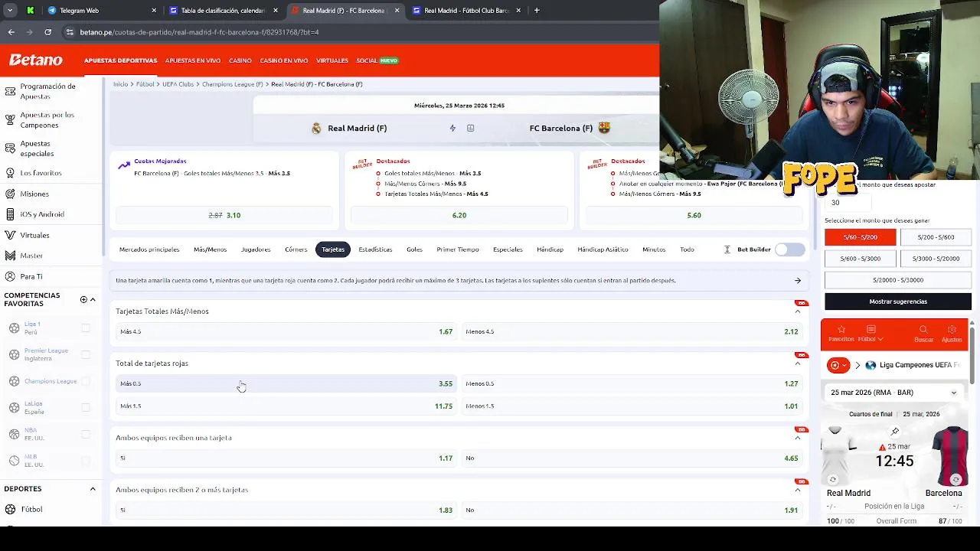This screenshot has height=551, width=980.
Task: Open Ajustes gear icon in the widget
Action: (952, 329)
